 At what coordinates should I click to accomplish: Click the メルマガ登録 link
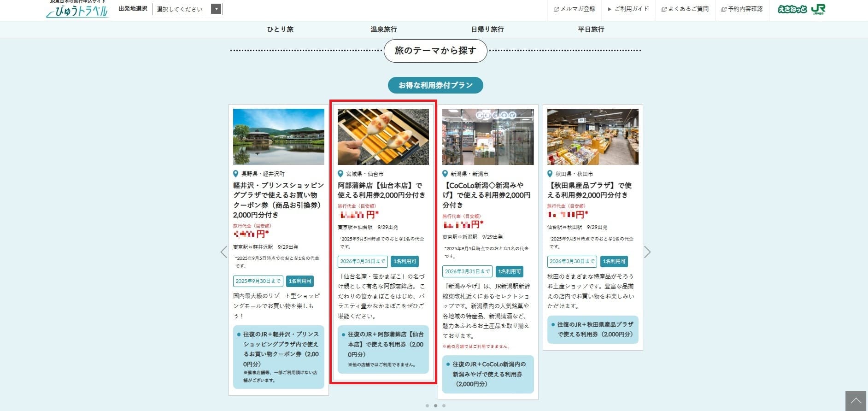[x=575, y=9]
